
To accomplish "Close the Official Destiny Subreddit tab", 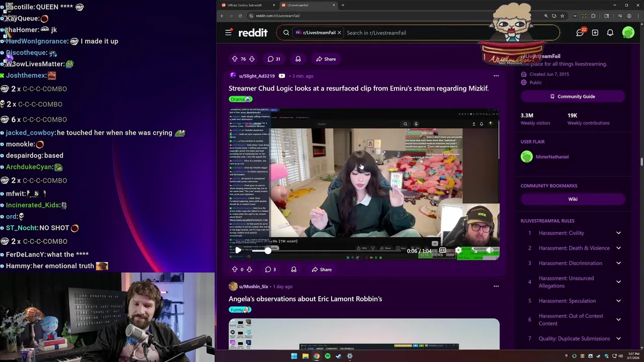I will click(x=274, y=5).
